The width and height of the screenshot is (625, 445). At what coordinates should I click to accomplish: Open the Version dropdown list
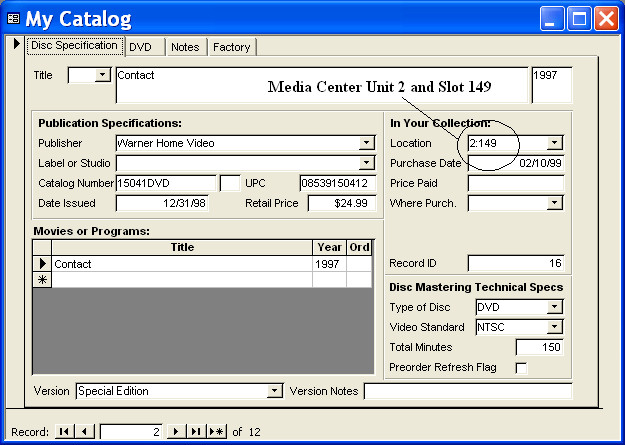[x=275, y=391]
